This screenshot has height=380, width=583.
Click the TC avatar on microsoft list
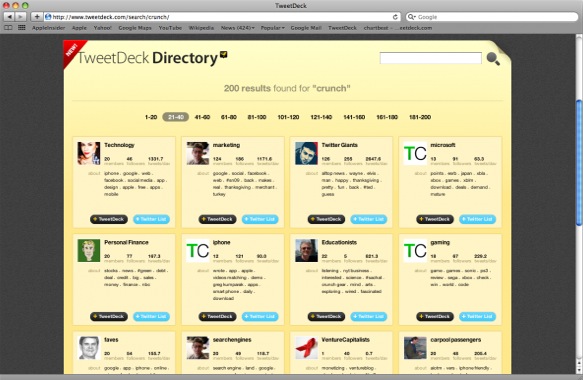[x=415, y=153]
